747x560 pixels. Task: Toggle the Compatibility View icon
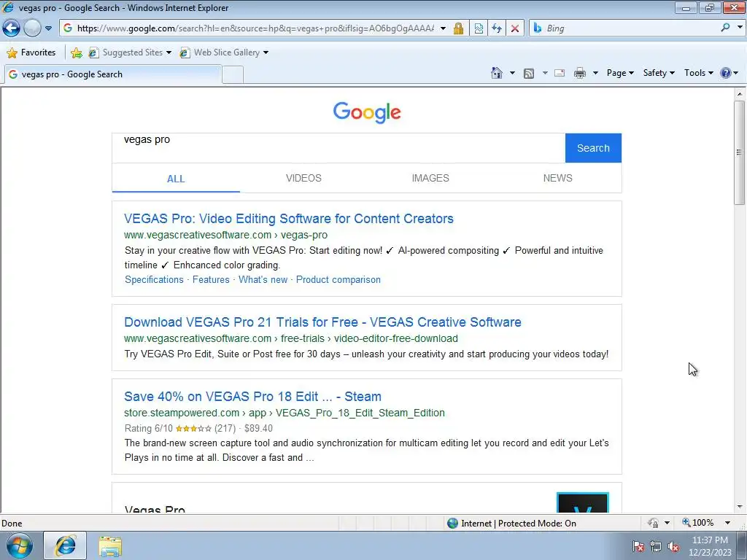(479, 28)
